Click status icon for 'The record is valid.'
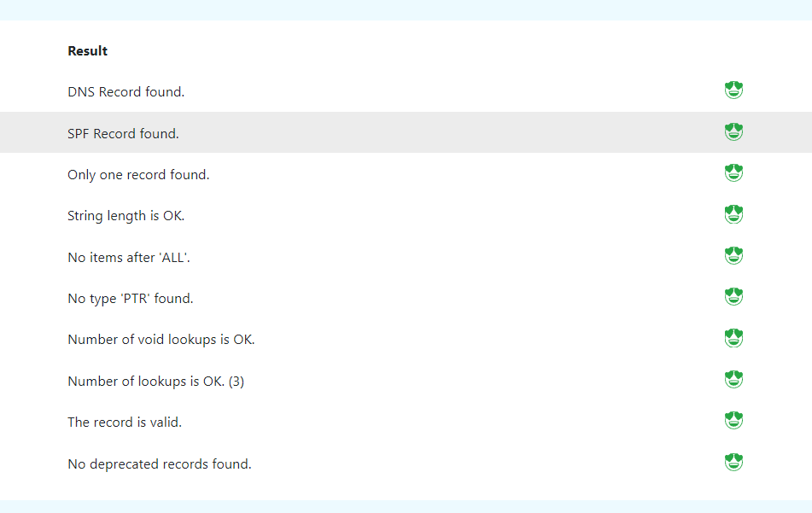This screenshot has width=812, height=513. click(x=733, y=421)
